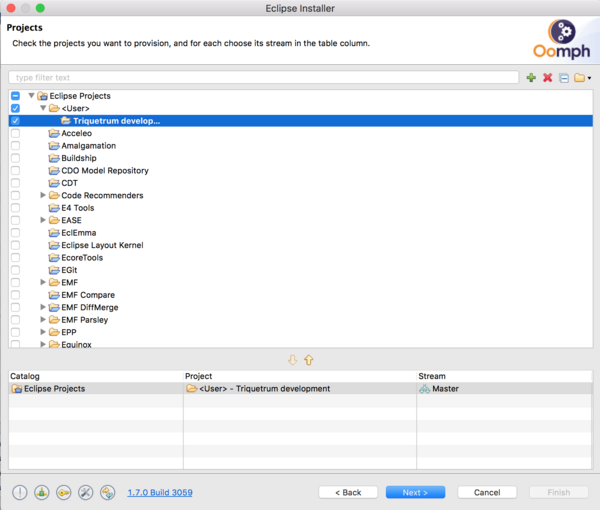
Task: Cancel the Eclipse Installer
Action: tap(487, 492)
